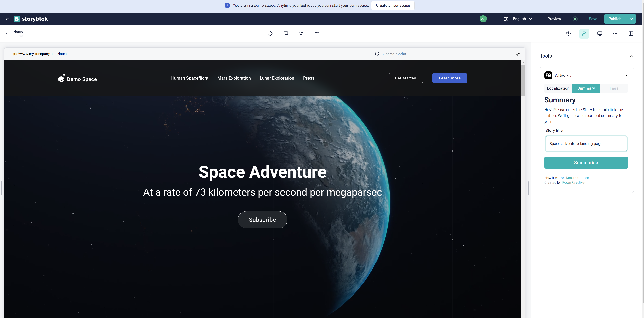This screenshot has width=644, height=318.
Task: Open the calendar icon in the center toolbar
Action: click(317, 34)
